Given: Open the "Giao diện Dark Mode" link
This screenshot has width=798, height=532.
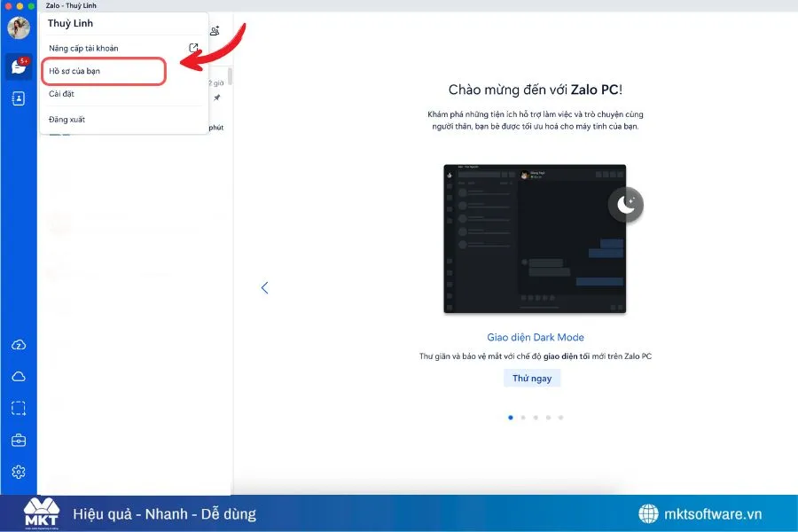Looking at the screenshot, I should [x=535, y=337].
